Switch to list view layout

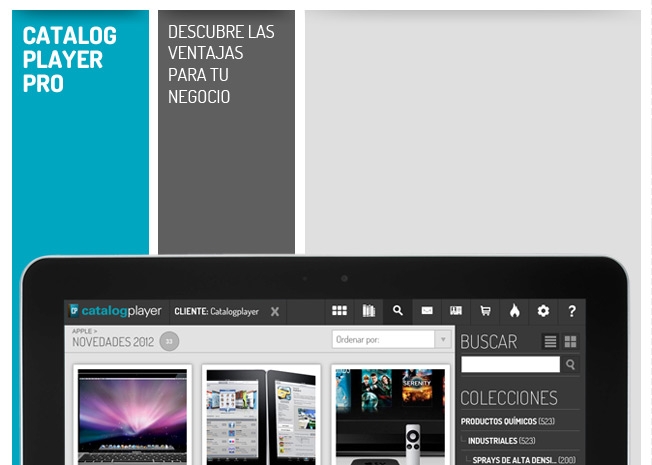[x=551, y=341]
